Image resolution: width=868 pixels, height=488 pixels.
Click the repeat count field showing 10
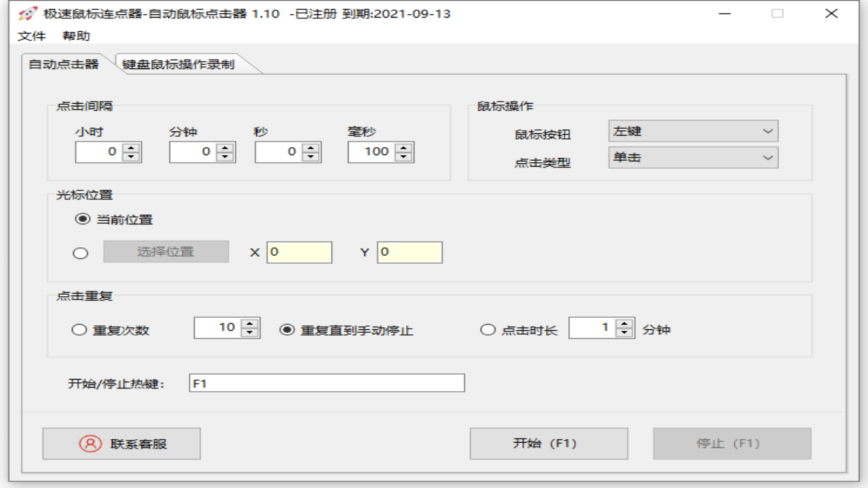[x=217, y=328]
